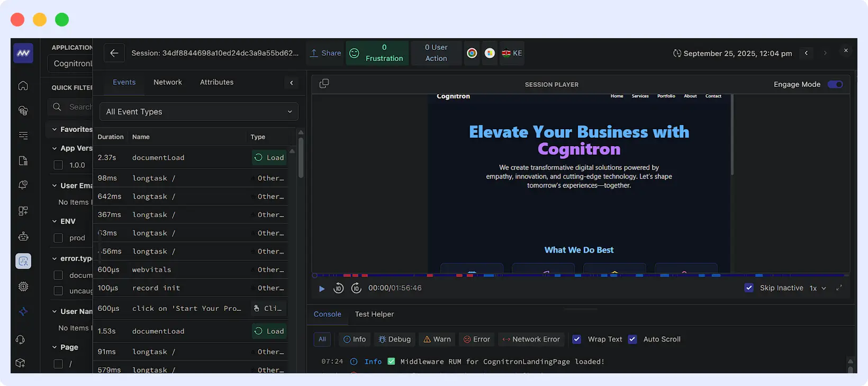The image size is (868, 386).
Task: Collapse the ENV filter section
Action: pyautogui.click(x=55, y=221)
